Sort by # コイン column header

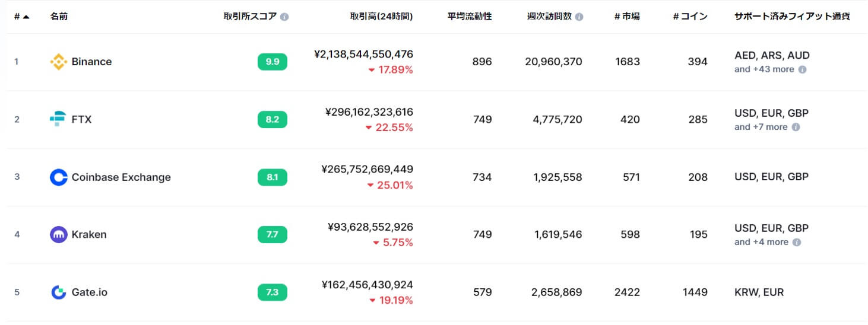click(x=690, y=17)
